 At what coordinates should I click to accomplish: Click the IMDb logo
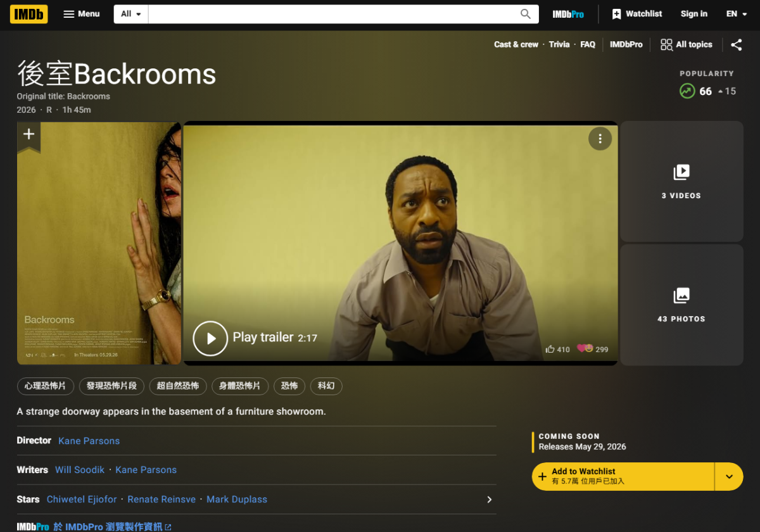pyautogui.click(x=28, y=14)
